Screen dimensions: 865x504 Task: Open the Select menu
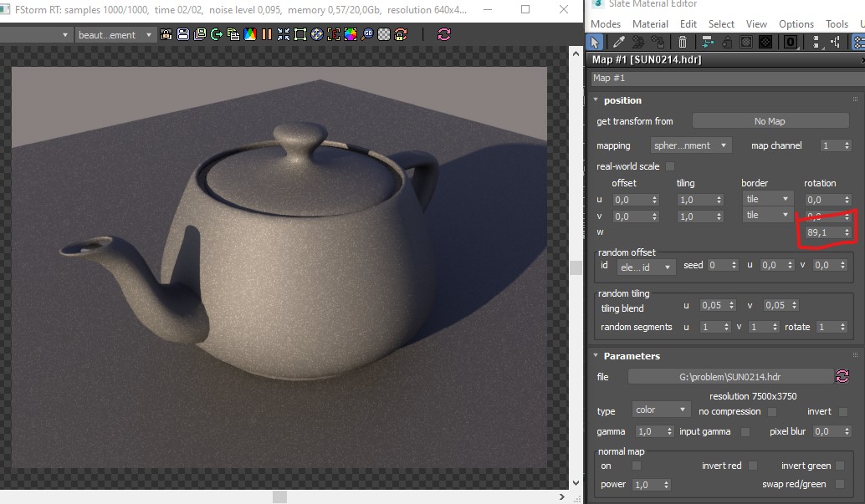coord(722,23)
